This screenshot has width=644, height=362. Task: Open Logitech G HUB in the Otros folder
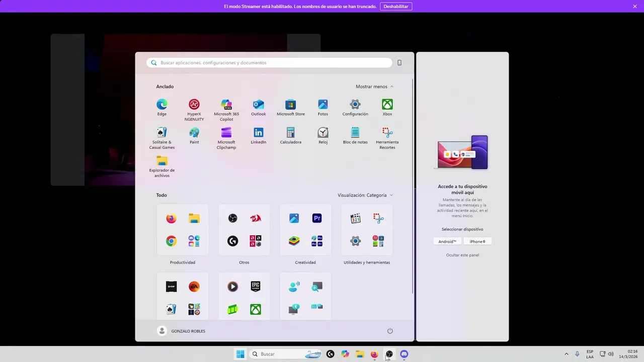[x=232, y=241]
